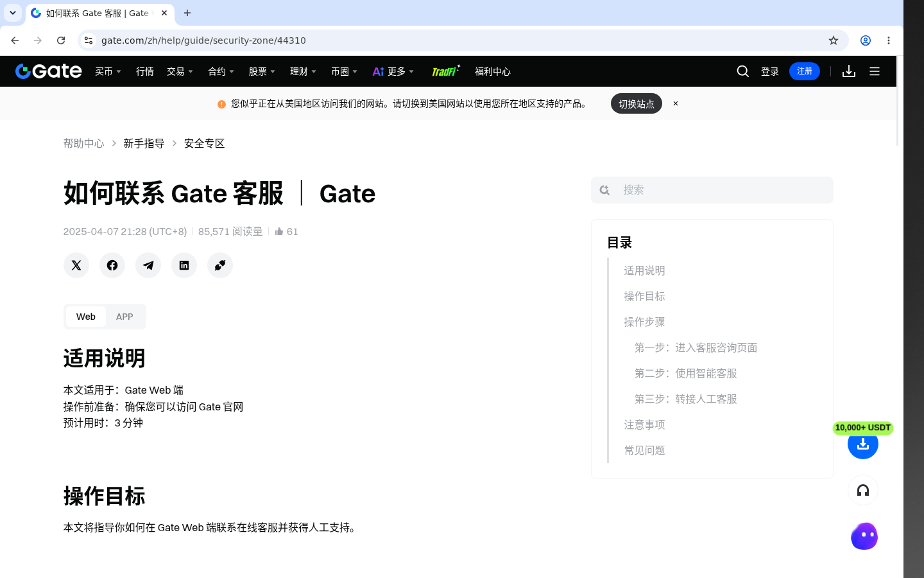924x578 pixels.
Task: Click the page vertical scrollbar
Action: (x=898, y=101)
